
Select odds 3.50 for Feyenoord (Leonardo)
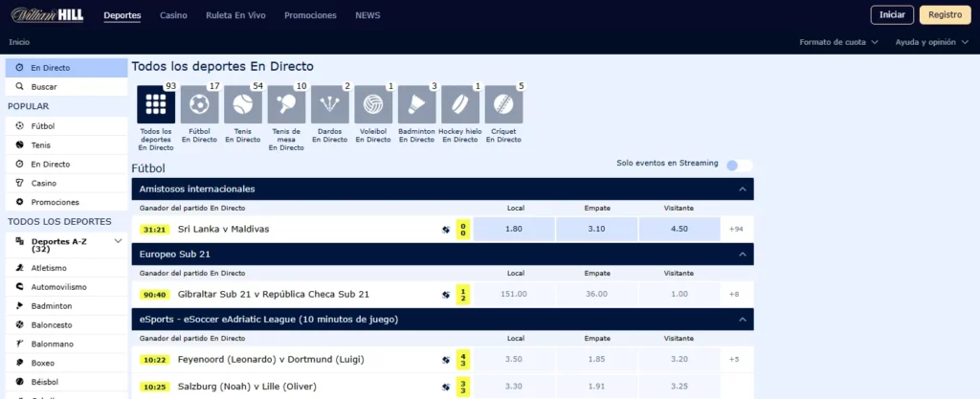coord(514,359)
